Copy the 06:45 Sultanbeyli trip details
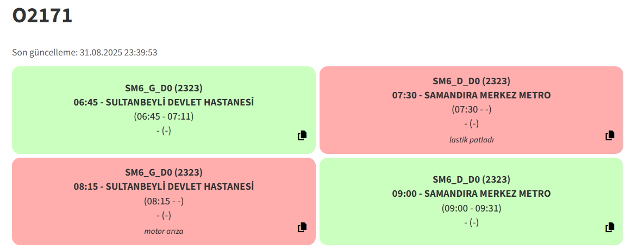644x249 pixels. pos(302,135)
